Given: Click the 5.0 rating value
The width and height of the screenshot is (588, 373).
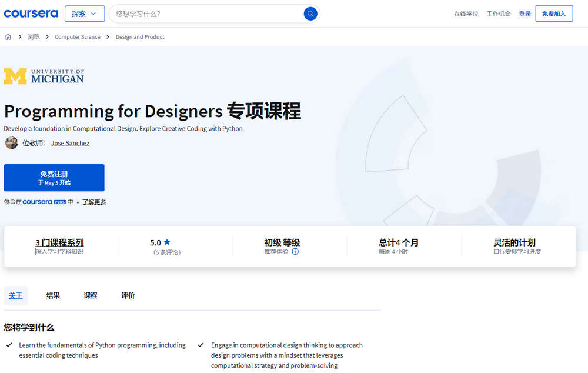Looking at the screenshot, I should coord(155,243).
